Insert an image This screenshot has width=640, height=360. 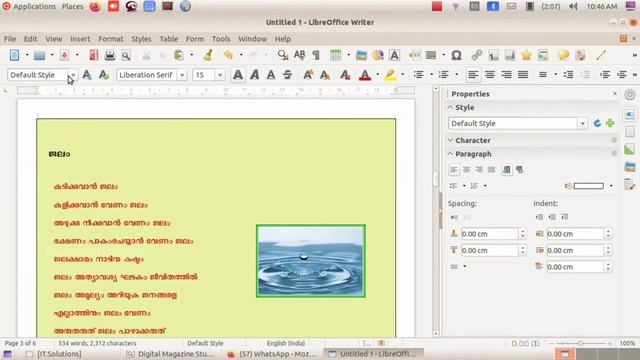tap(361, 55)
